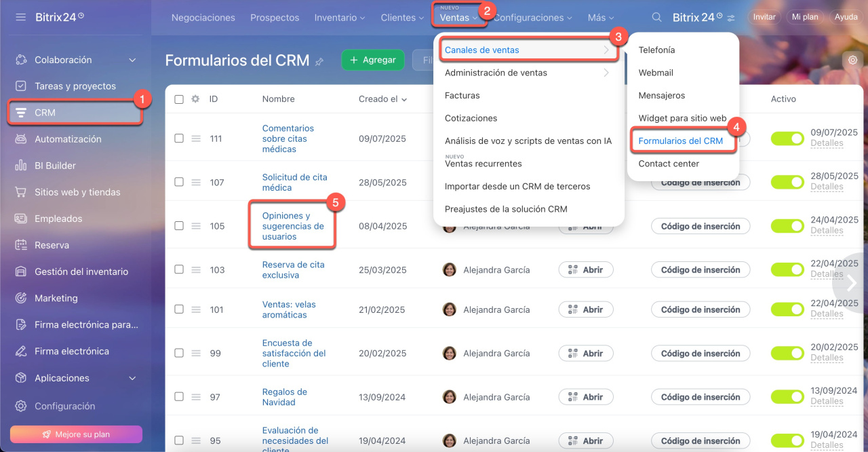Open sidebar Configuración gear icon
Viewport: 868px width, 452px height.
pos(21,406)
